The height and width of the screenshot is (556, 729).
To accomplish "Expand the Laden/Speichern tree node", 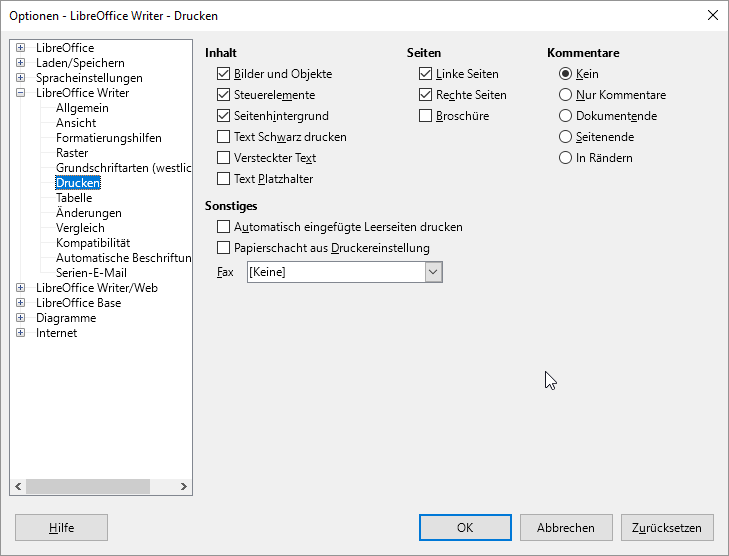I will [x=20, y=62].
